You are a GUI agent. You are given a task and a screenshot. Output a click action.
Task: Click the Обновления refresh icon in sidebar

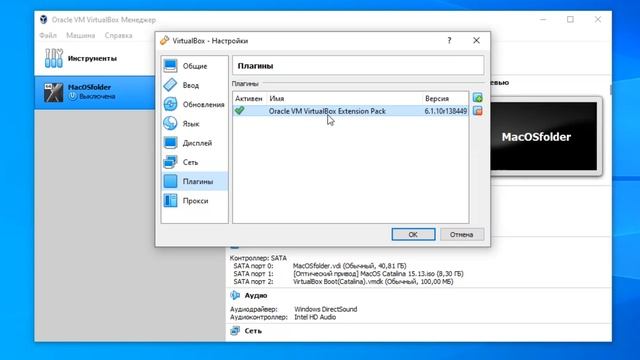click(x=170, y=104)
